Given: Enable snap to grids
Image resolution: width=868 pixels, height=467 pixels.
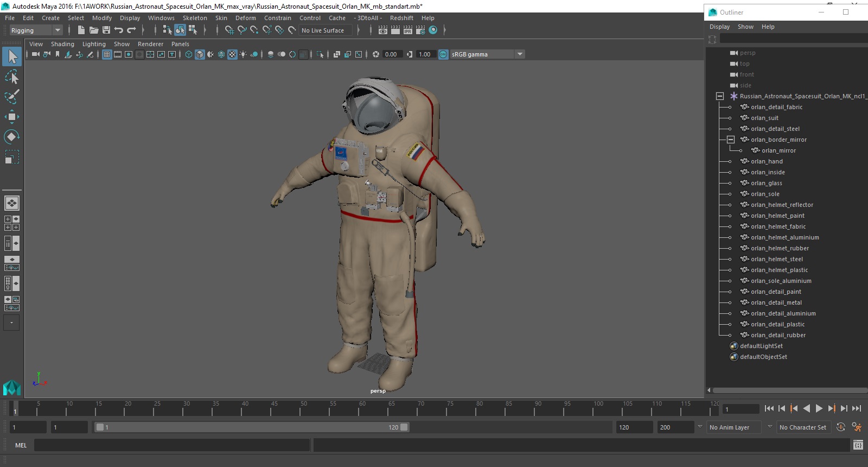Looking at the screenshot, I should [229, 30].
